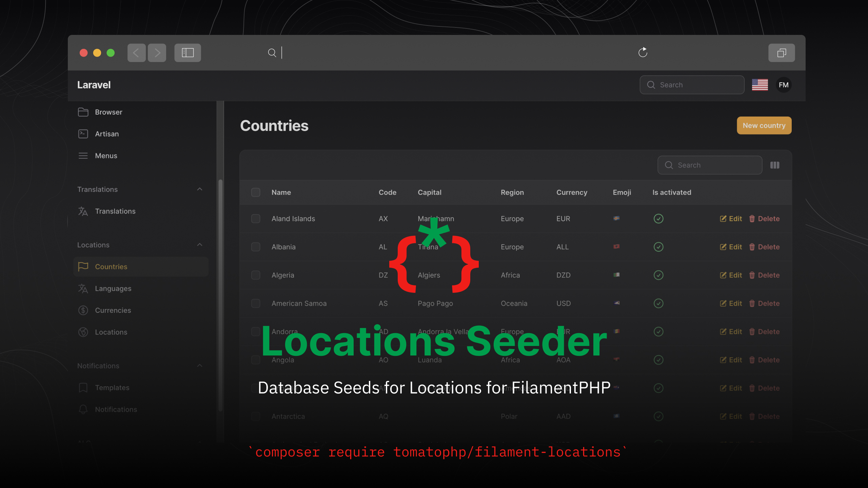The height and width of the screenshot is (488, 868).
Task: Click the Languages sidebar icon
Action: pyautogui.click(x=83, y=288)
